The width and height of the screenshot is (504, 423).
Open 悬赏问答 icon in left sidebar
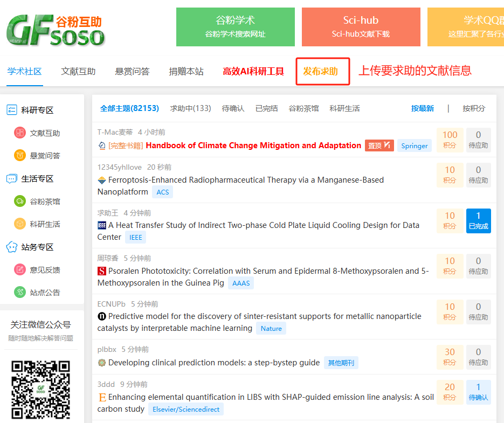pyautogui.click(x=20, y=156)
